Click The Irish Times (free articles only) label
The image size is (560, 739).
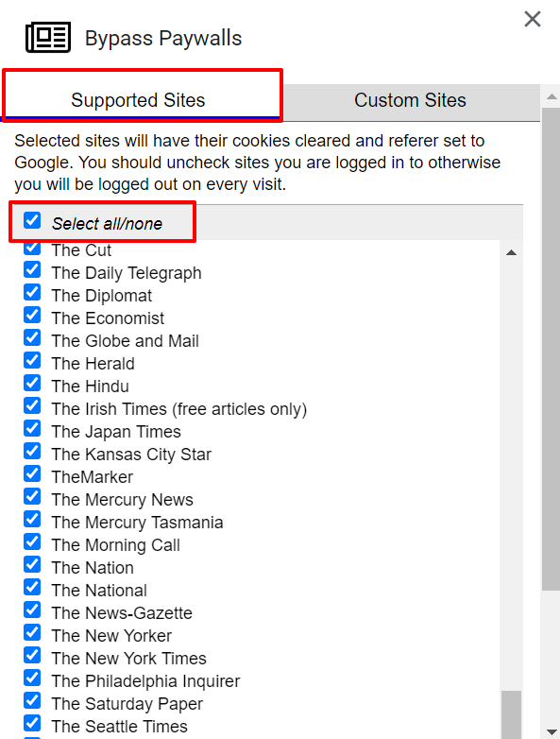click(179, 409)
